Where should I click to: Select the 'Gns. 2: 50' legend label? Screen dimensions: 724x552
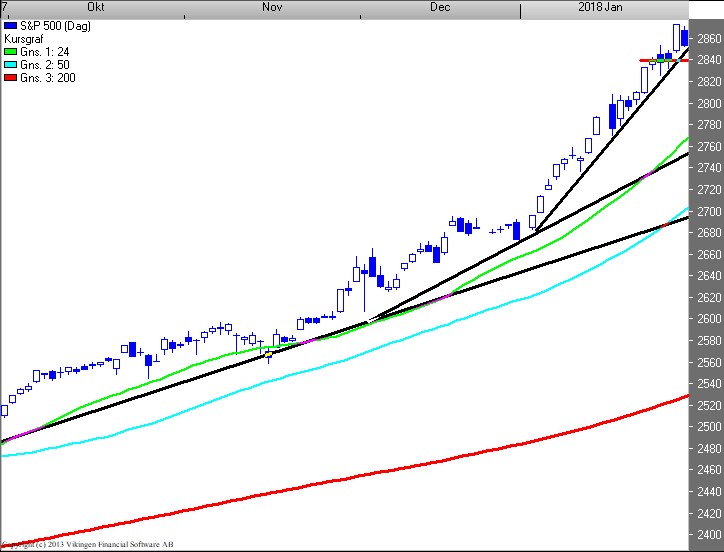pyautogui.click(x=44, y=65)
